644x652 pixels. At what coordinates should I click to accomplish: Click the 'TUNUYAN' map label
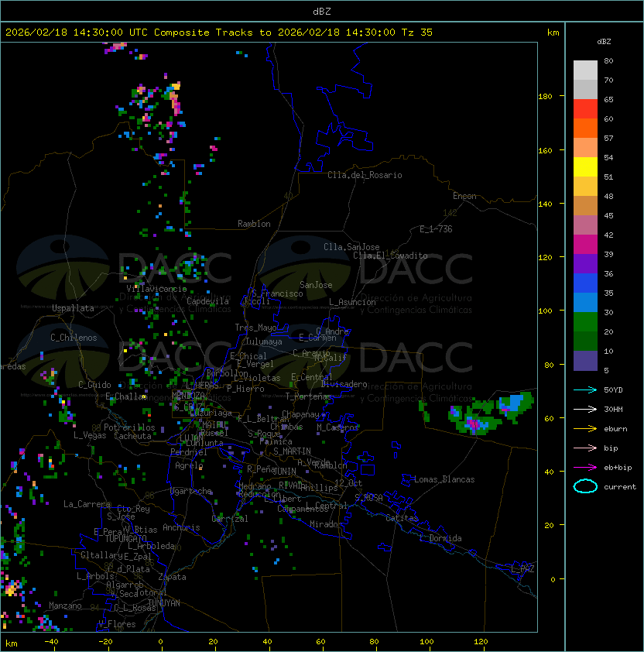164,603
